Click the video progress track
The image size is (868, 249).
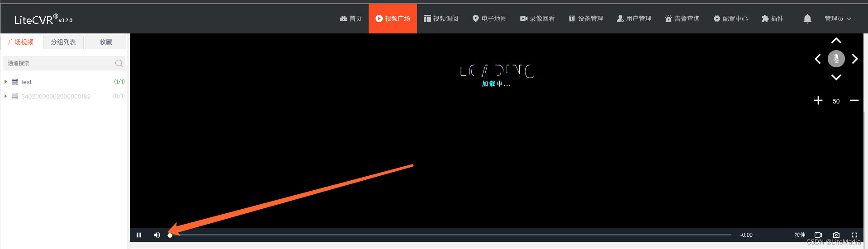[451, 235]
